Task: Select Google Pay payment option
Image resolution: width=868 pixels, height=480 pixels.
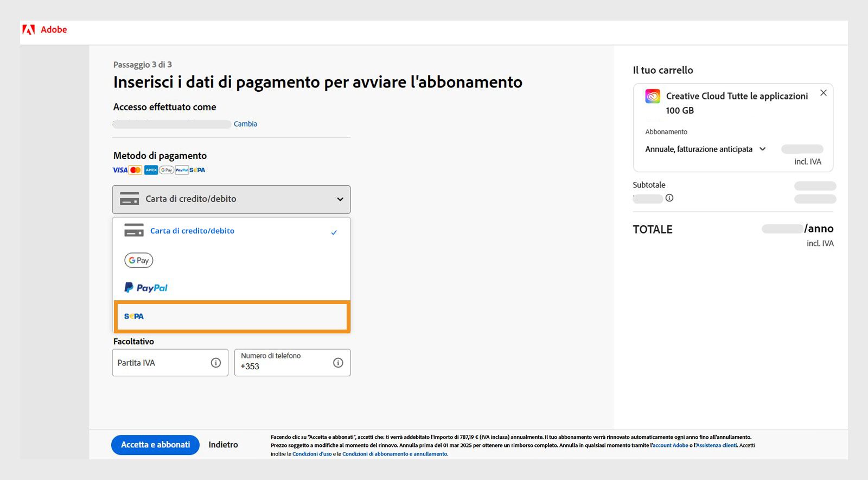Action: 231,260
